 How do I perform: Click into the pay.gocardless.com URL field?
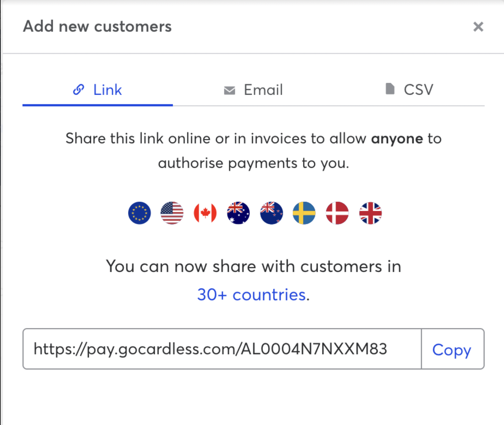[222, 349]
